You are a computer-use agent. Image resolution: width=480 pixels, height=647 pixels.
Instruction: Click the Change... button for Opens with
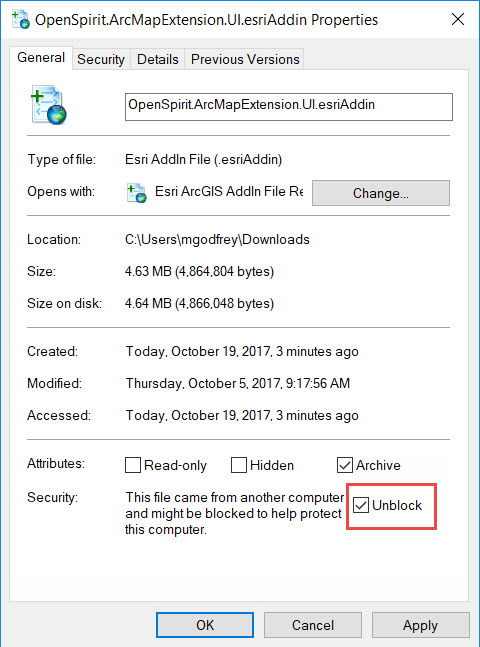(381, 193)
